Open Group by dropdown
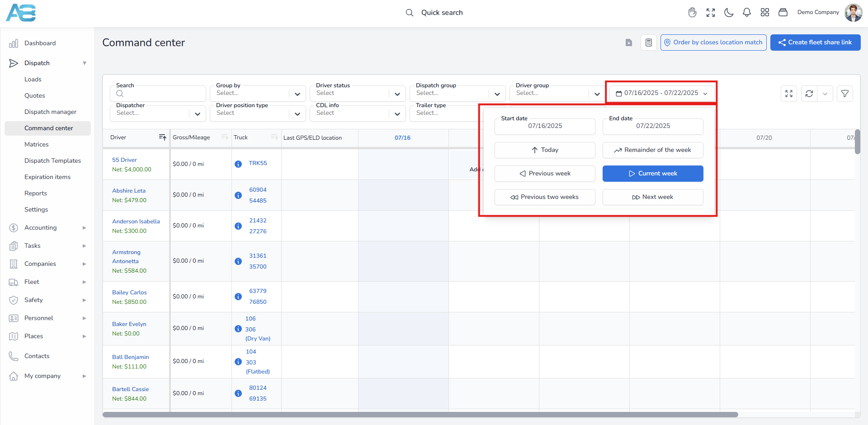Viewport: 868px width, 425px height. pos(258,94)
